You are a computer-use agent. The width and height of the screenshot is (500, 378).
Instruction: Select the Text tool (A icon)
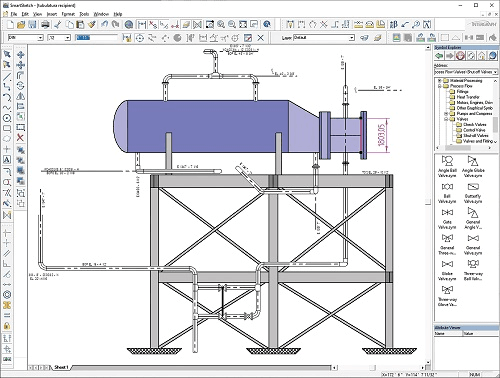coord(7,160)
